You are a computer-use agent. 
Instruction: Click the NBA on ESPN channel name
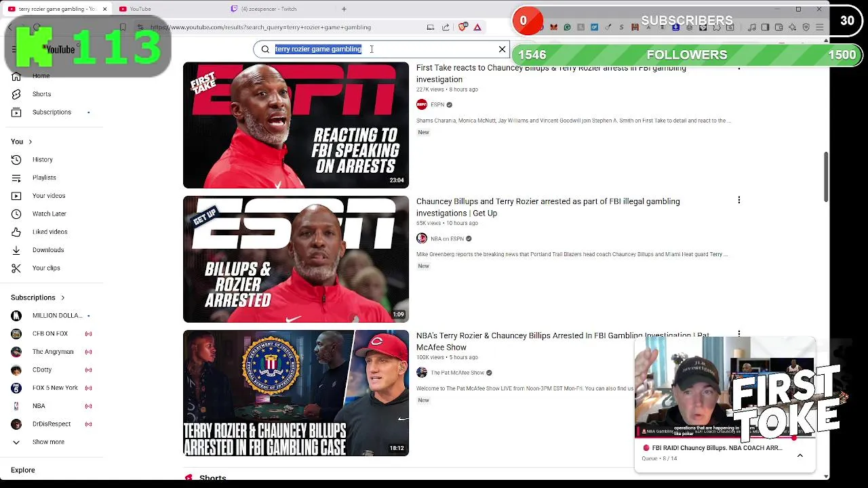pos(447,239)
